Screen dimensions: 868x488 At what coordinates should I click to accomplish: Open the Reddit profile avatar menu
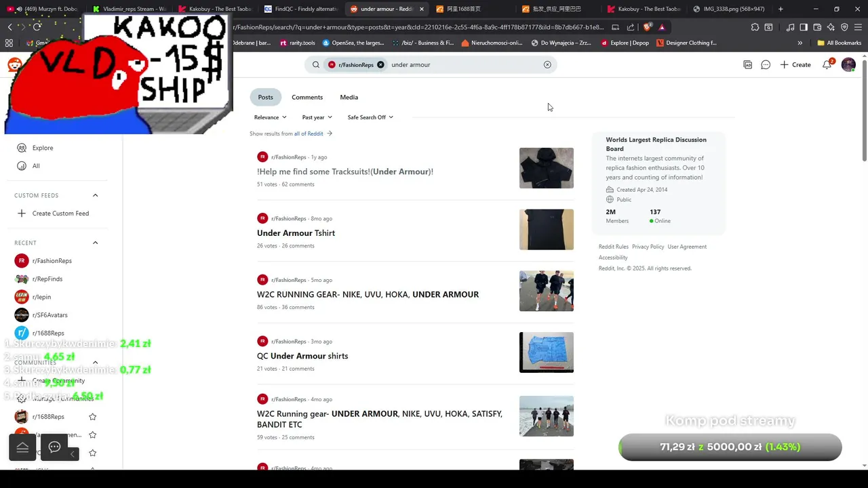click(848, 64)
